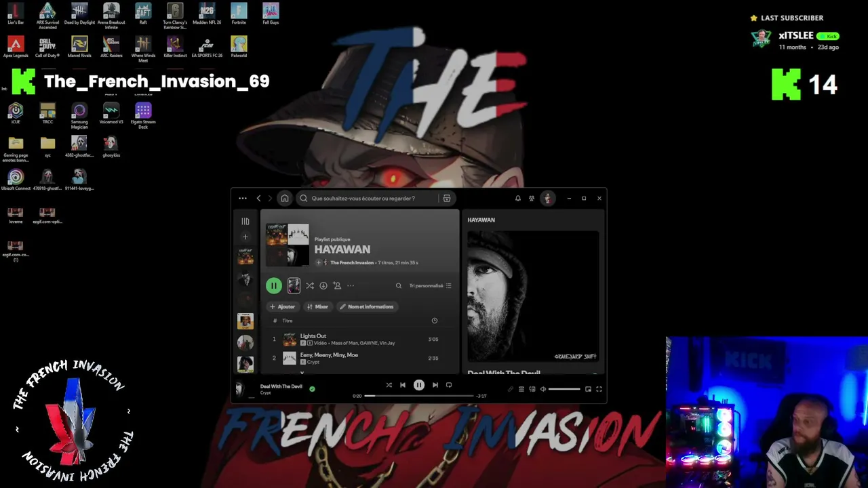This screenshot has width=868, height=488.
Task: Search within the HAYAWAN playlist
Action: pyautogui.click(x=399, y=286)
